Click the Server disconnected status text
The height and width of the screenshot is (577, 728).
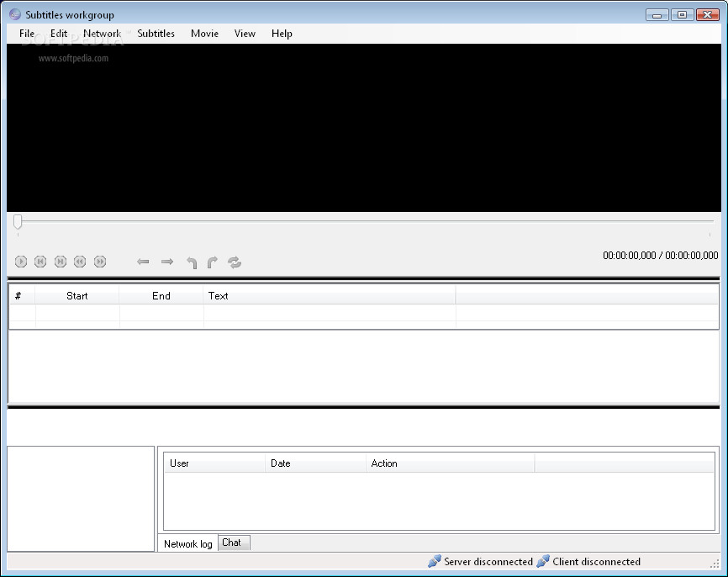(488, 562)
